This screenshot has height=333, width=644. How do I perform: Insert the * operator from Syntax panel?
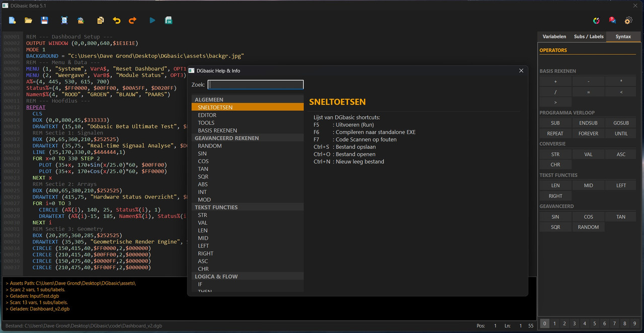click(x=621, y=81)
